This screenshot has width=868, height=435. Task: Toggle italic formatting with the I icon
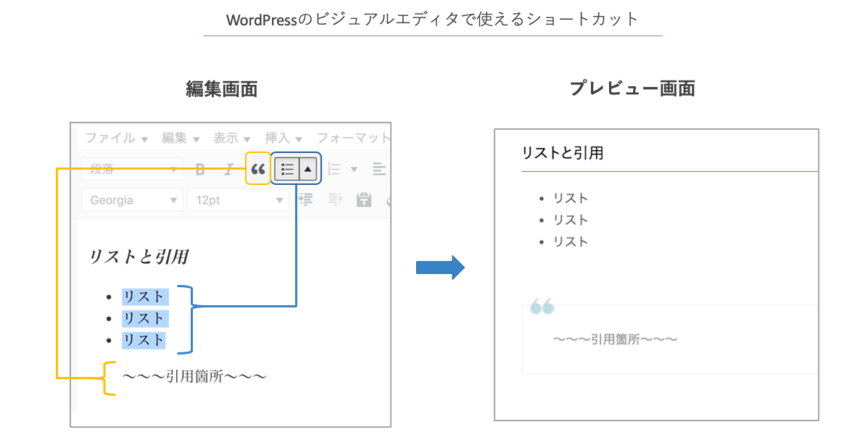pyautogui.click(x=228, y=170)
